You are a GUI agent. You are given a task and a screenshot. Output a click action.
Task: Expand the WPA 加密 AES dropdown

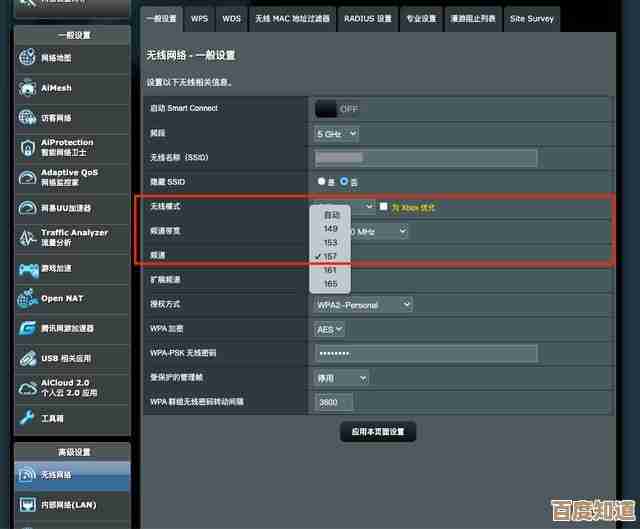click(x=330, y=328)
